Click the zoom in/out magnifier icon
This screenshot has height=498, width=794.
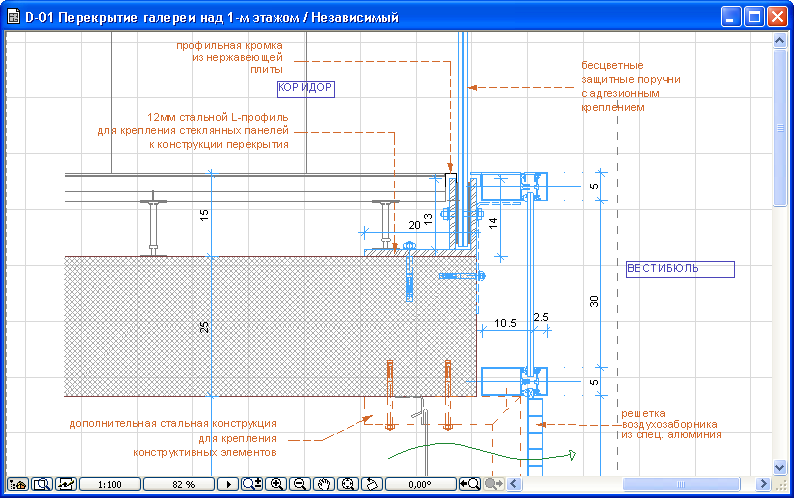click(252, 484)
